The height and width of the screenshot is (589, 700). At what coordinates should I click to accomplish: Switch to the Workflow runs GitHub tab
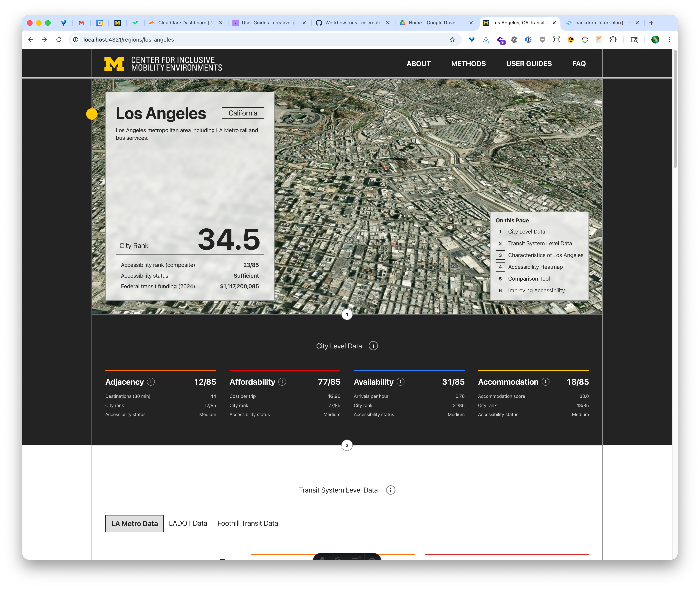pos(352,23)
